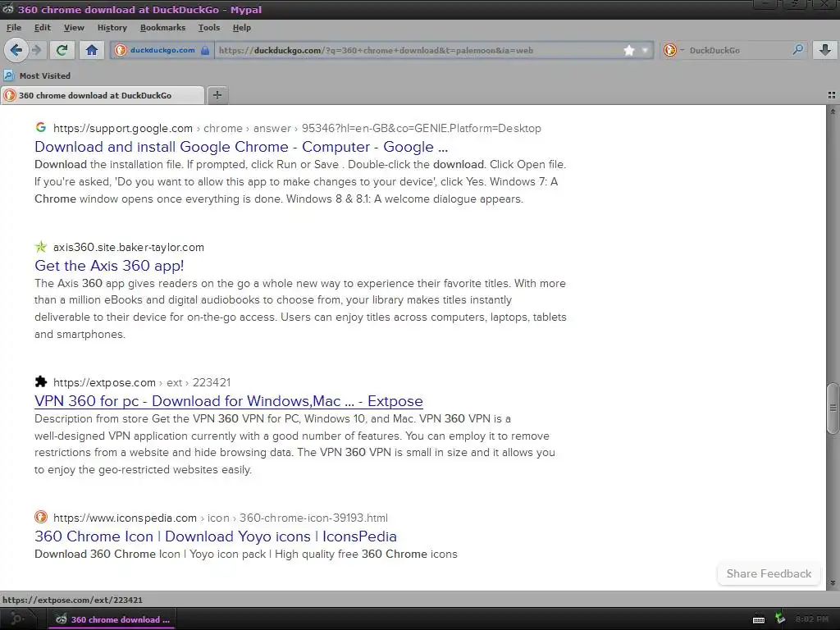Viewport: 840px width, 630px height.
Task: Click the support.google.com result URL
Action: pos(297,129)
